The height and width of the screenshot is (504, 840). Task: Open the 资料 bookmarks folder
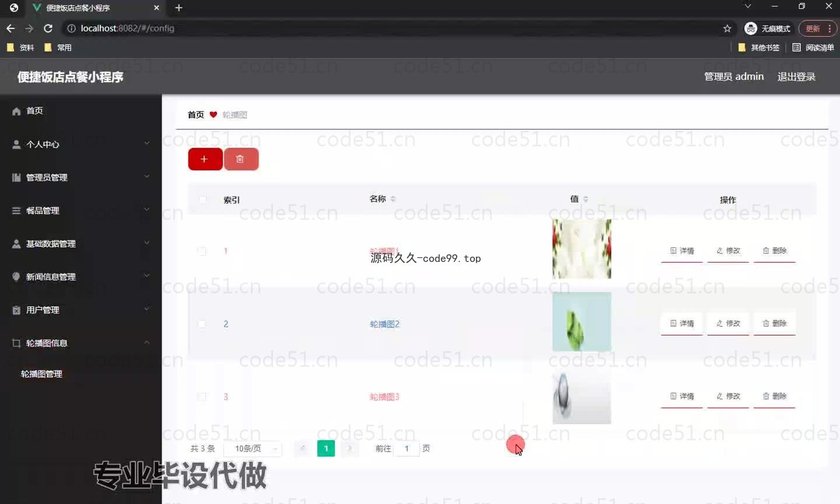[20, 47]
